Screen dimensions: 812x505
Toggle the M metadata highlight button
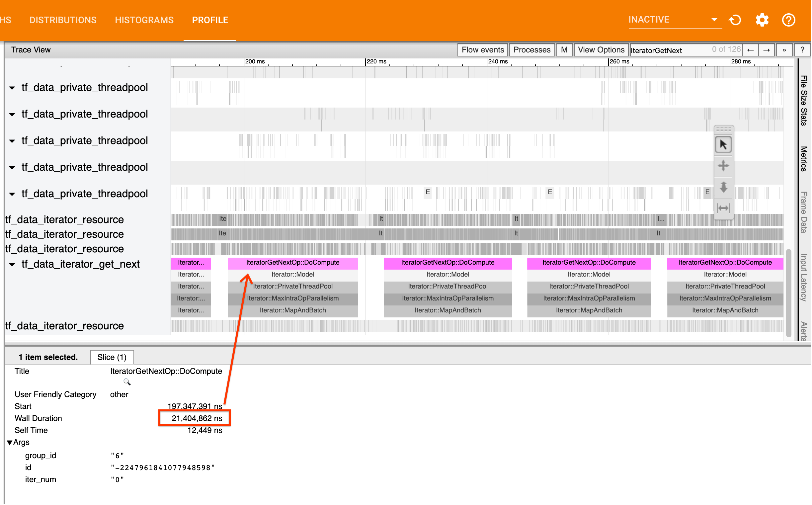click(564, 50)
